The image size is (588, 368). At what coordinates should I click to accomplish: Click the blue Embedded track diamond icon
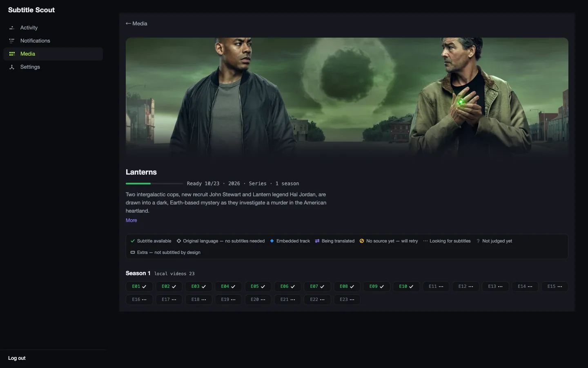272,241
